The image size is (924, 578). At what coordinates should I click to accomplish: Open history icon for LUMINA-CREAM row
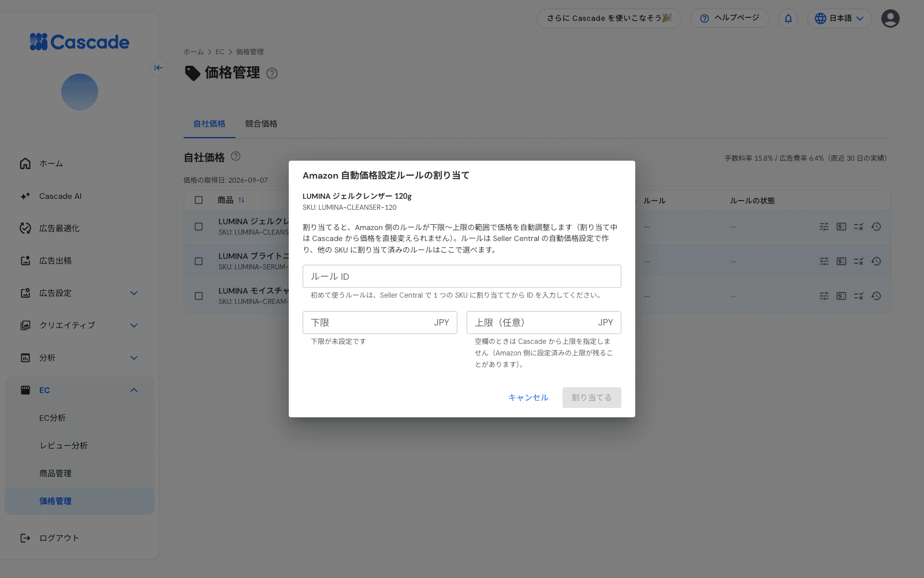click(x=876, y=296)
